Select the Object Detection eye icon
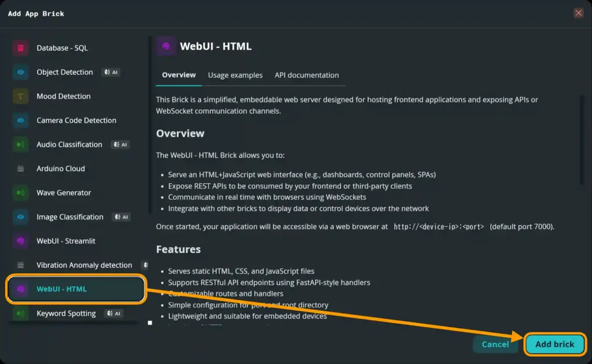 pos(21,72)
